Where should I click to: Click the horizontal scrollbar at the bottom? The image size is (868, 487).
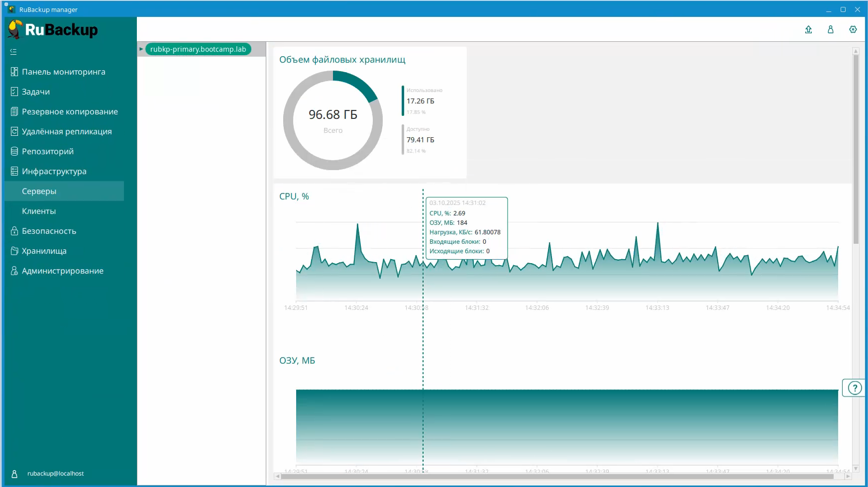(556, 477)
